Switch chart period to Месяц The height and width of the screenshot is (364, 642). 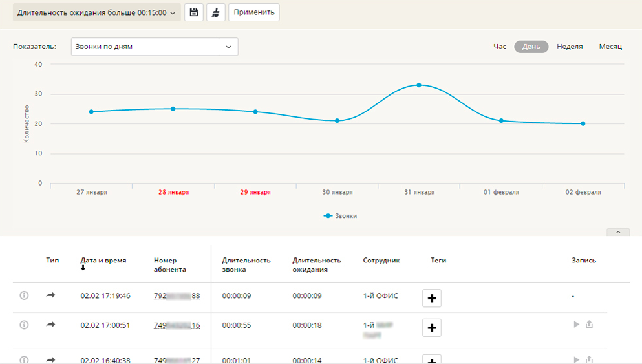(x=610, y=47)
